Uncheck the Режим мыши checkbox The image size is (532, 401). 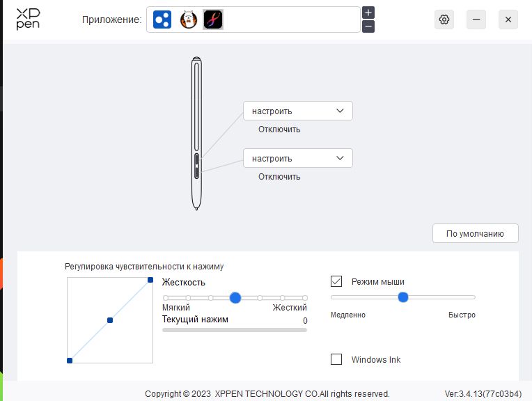(x=336, y=281)
